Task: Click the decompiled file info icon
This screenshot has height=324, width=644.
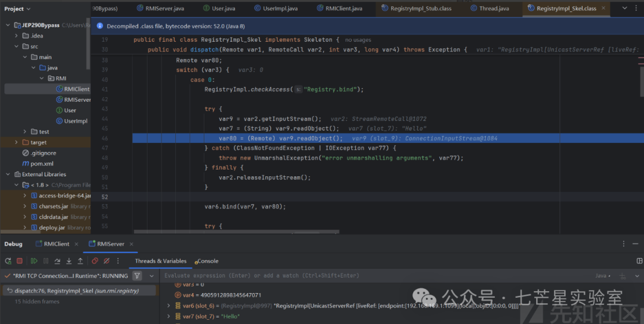Action: click(100, 26)
